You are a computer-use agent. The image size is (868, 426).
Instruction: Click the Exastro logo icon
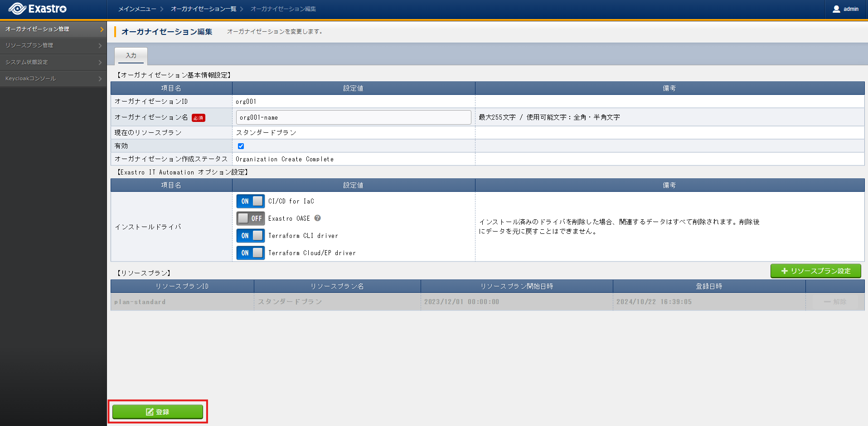(x=17, y=9)
